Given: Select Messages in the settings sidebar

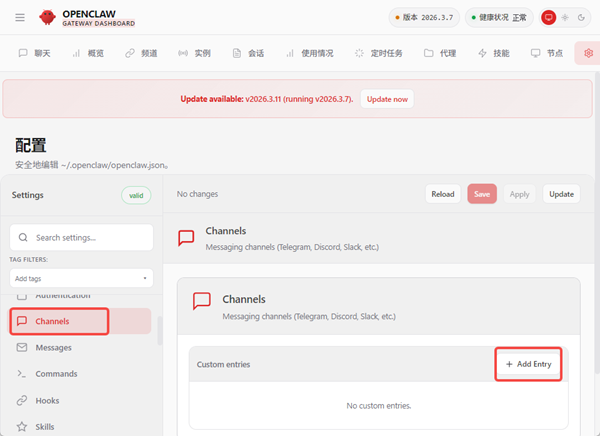Looking at the screenshot, I should coord(80,348).
